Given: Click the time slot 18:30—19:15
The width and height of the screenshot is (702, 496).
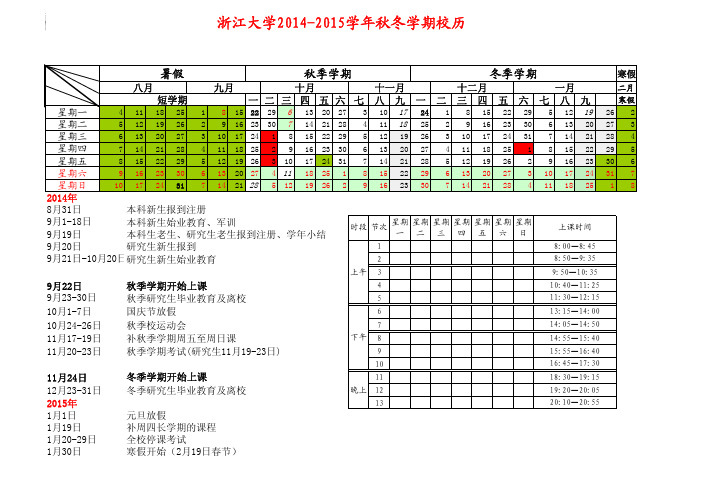Looking at the screenshot, I should click(575, 377).
